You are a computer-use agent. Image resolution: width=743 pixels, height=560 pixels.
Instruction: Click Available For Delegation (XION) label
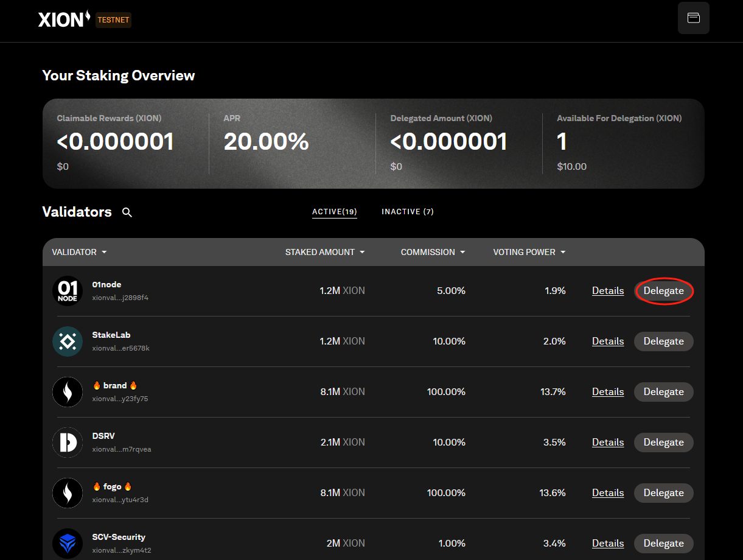(x=619, y=119)
